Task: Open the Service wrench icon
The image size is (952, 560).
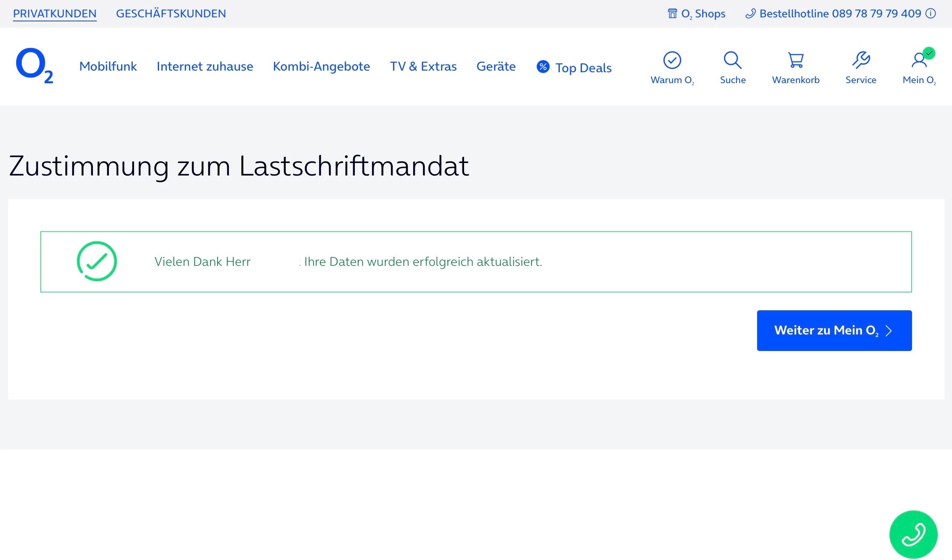Action: (x=861, y=60)
